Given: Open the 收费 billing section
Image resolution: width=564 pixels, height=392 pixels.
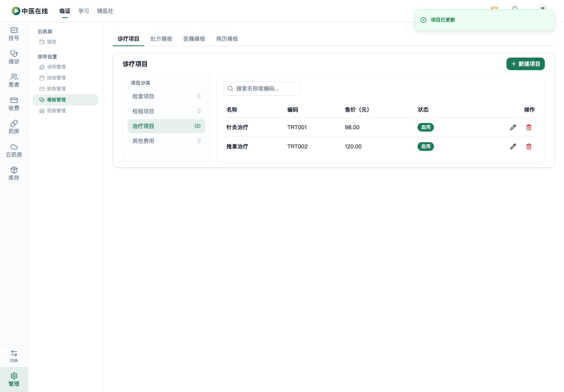Looking at the screenshot, I should coord(14,104).
